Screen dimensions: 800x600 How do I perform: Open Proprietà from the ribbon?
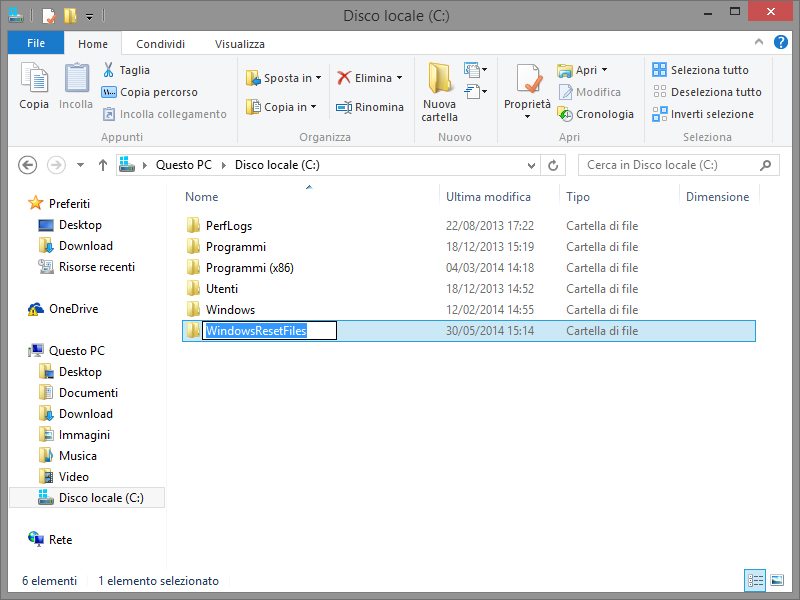527,90
